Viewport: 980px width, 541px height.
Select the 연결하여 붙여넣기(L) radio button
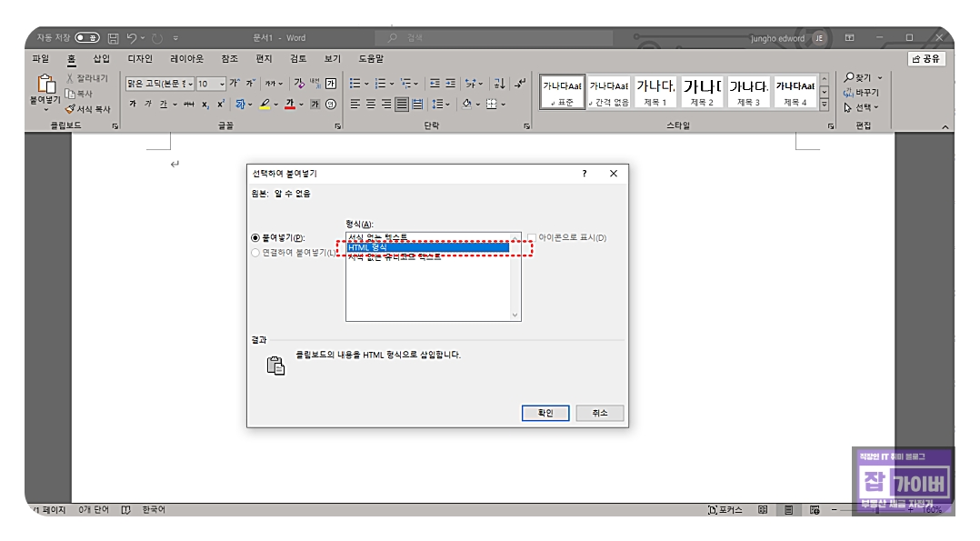click(255, 253)
